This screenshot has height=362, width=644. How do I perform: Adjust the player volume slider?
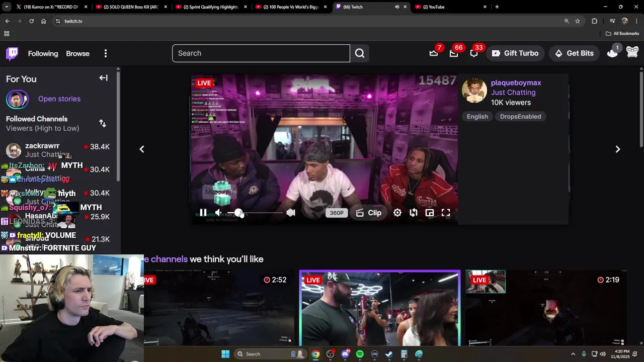pyautogui.click(x=255, y=213)
